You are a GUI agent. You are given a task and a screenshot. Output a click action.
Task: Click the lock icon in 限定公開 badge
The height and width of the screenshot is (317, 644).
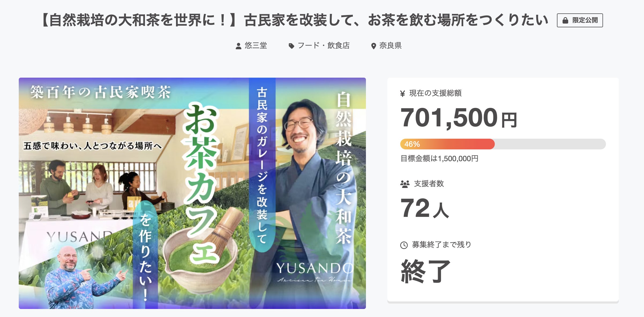point(565,20)
